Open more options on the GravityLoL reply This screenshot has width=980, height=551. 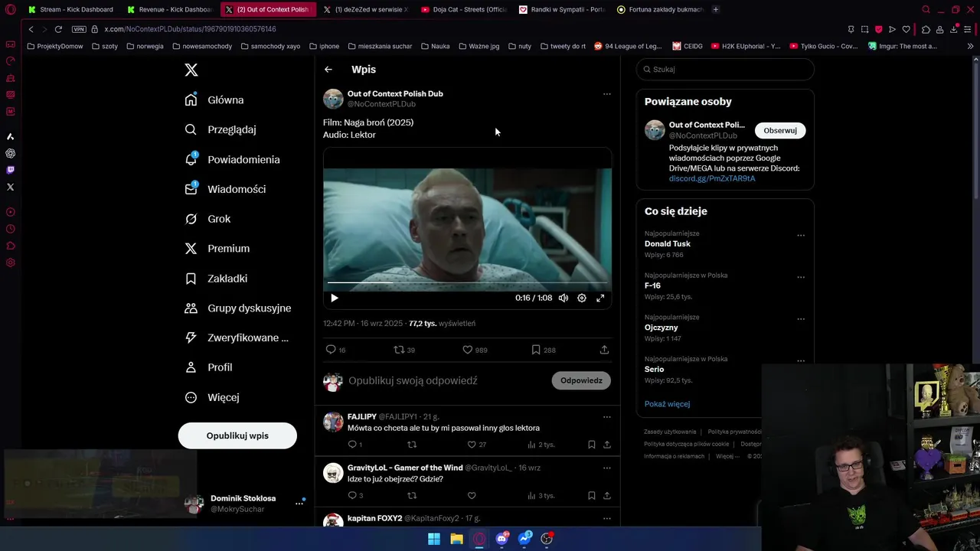(607, 468)
